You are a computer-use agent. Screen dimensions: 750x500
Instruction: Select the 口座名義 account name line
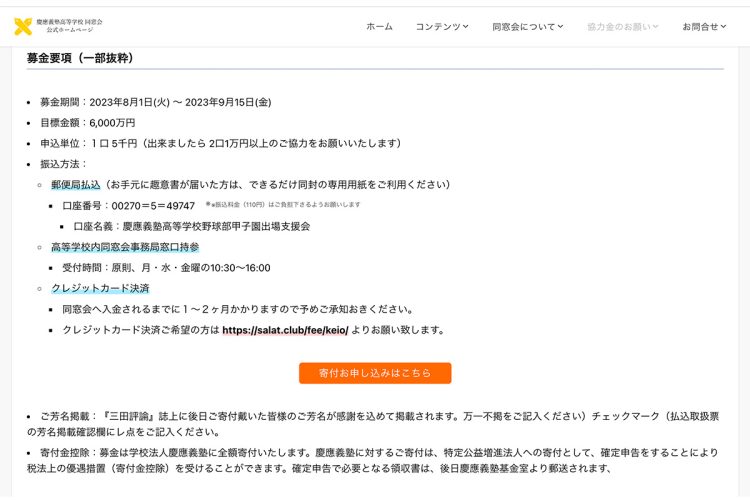pyautogui.click(x=192, y=226)
